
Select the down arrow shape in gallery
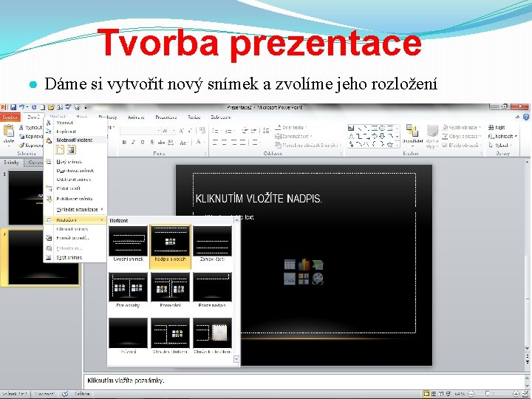(382, 136)
